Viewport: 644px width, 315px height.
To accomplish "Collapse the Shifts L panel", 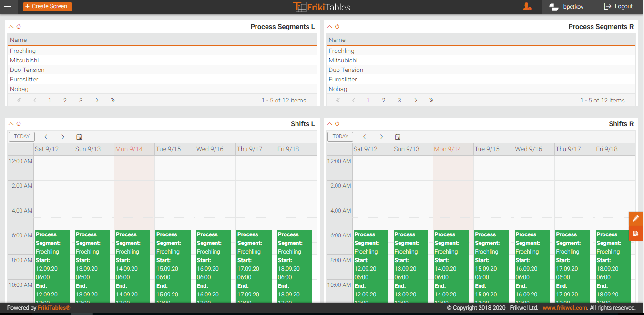I will [11, 124].
